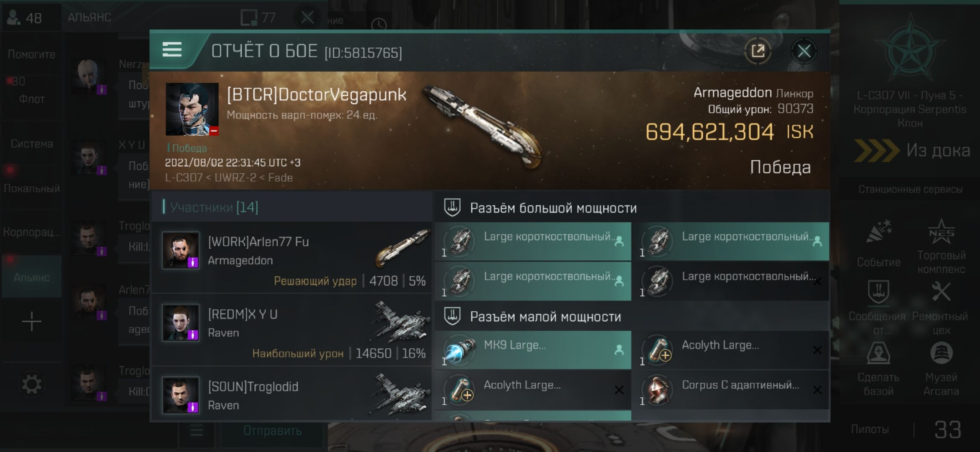Click the share battle report icon

tap(758, 51)
